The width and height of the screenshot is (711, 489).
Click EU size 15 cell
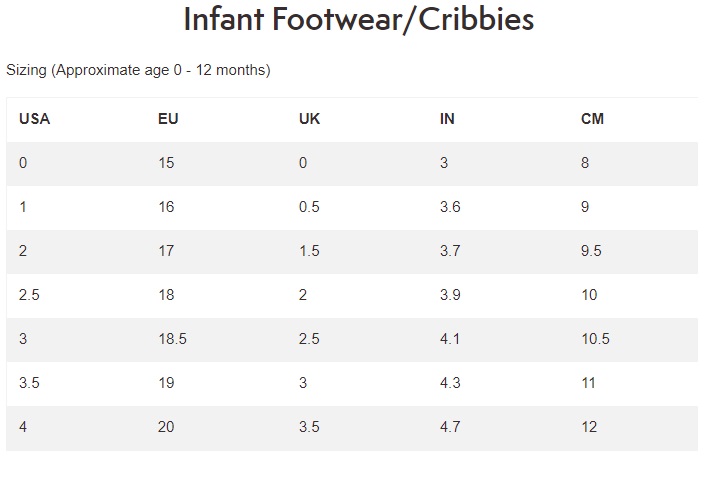tap(166, 163)
